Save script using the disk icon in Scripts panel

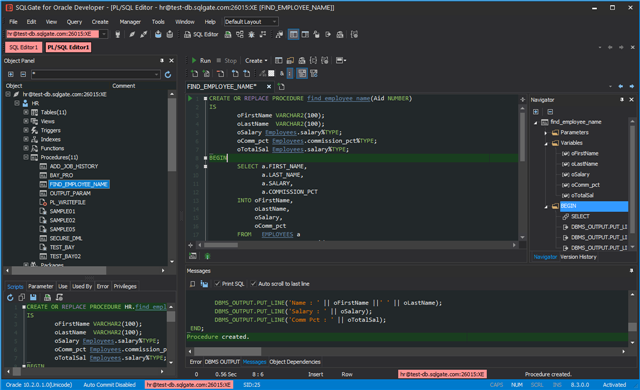33,297
